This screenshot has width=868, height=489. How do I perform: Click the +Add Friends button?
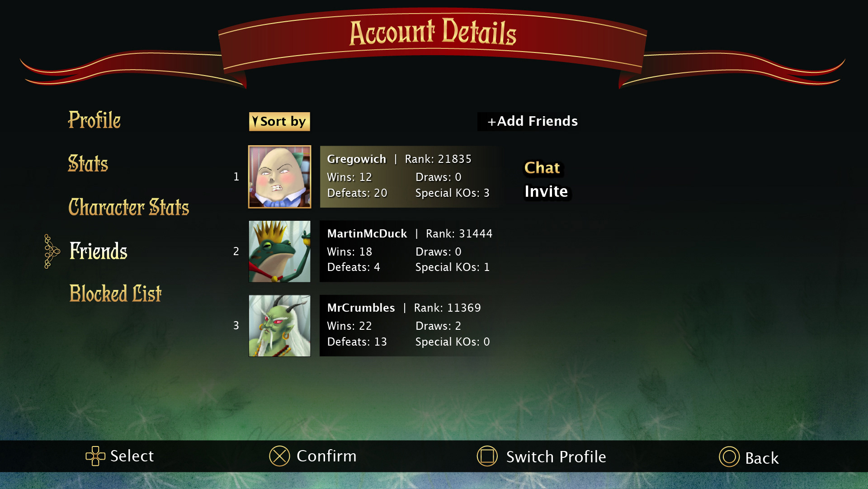(x=533, y=121)
